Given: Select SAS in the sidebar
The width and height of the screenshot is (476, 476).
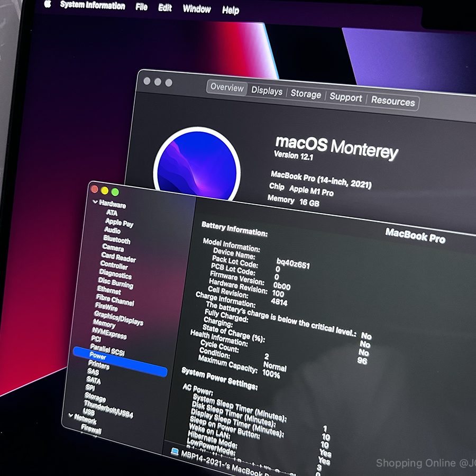Looking at the screenshot, I should point(93,372).
